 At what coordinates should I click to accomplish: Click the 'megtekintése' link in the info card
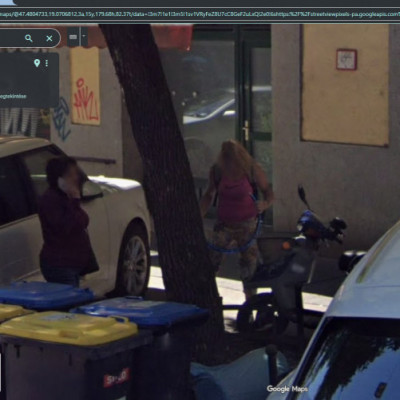coord(13,97)
